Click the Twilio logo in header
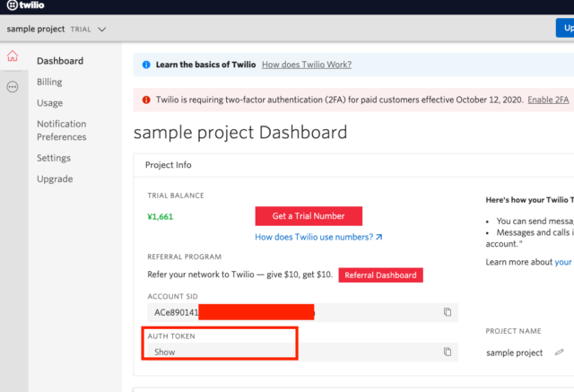This screenshot has height=392, width=574. coord(26,5)
